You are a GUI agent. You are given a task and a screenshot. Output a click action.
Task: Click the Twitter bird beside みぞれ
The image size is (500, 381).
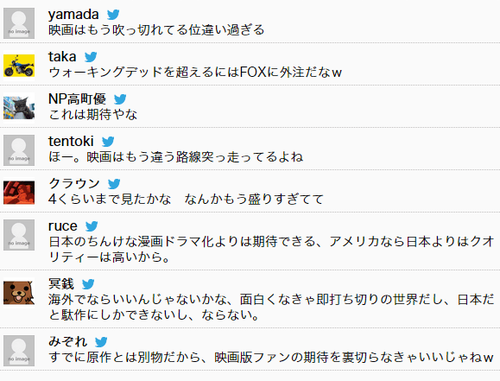(x=101, y=342)
